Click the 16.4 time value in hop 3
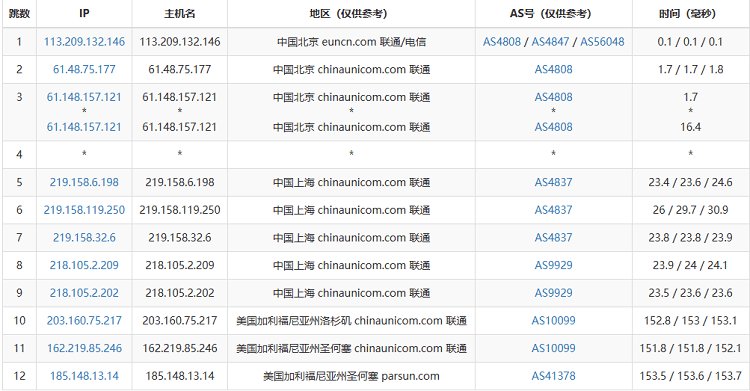 (x=691, y=127)
